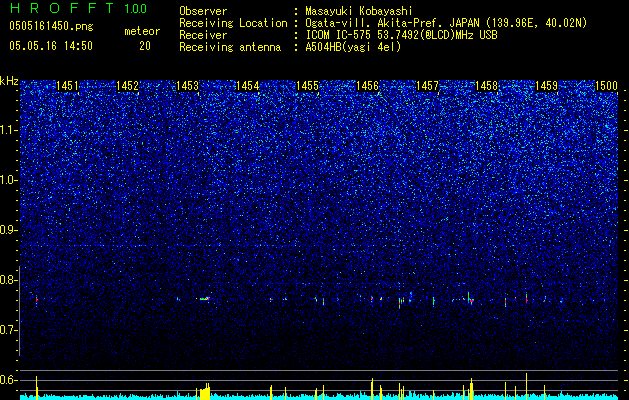Click the 1456 time marker
629x400 pixels.
(x=367, y=85)
